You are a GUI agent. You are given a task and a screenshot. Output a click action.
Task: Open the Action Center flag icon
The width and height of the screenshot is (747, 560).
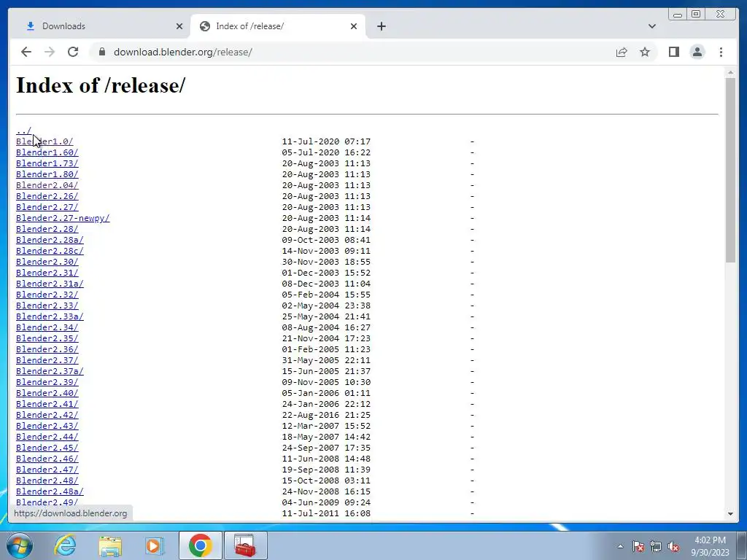point(638,546)
